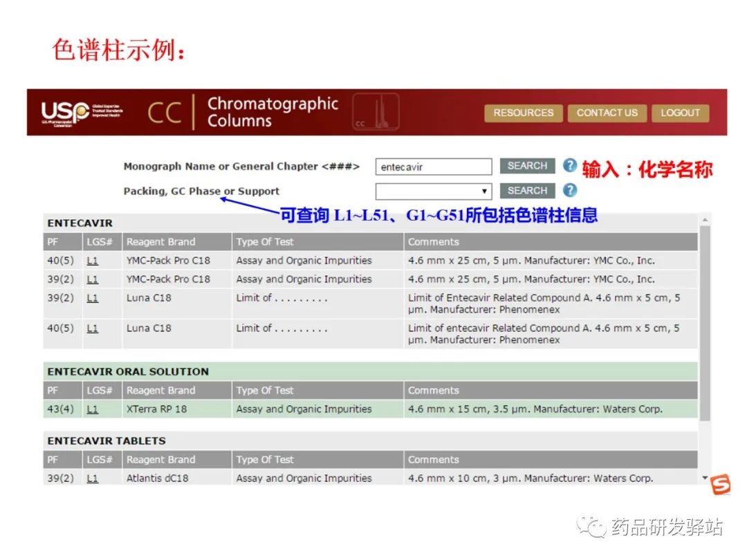Select the ENTECAVIR ORAL SOLUTION heading
The image size is (747, 560).
coord(128,372)
